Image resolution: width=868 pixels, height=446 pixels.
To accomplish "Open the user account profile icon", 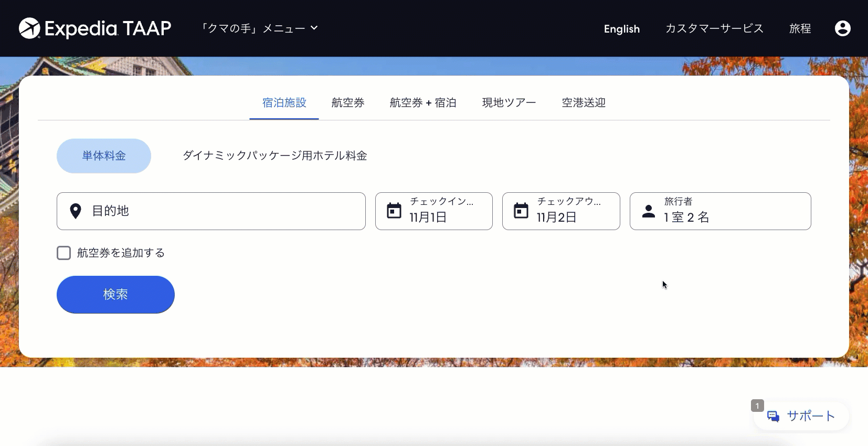I will coord(842,28).
